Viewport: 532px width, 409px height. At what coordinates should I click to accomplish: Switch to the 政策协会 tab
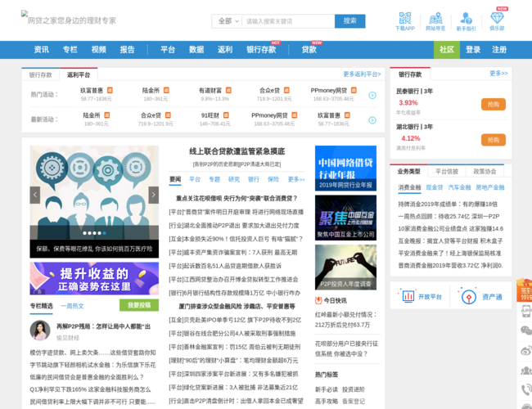point(485,171)
